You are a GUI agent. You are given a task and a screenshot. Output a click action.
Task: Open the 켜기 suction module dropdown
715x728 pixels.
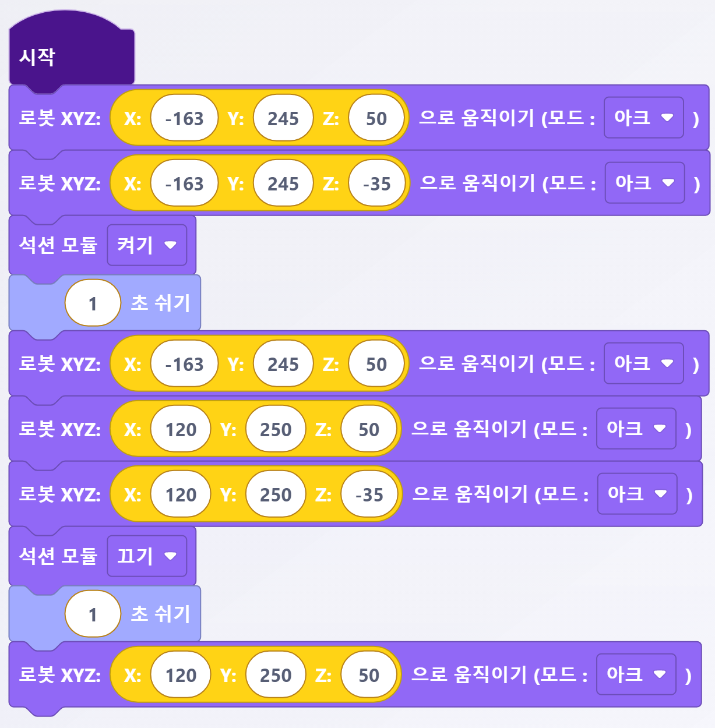point(147,245)
